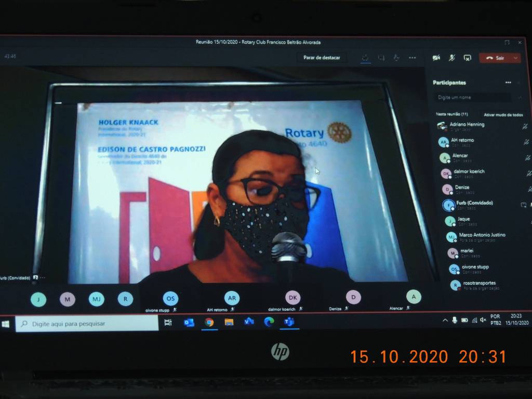The height and width of the screenshot is (399, 532).
Task: Click Ativar mudo de todos
Action: point(503,115)
